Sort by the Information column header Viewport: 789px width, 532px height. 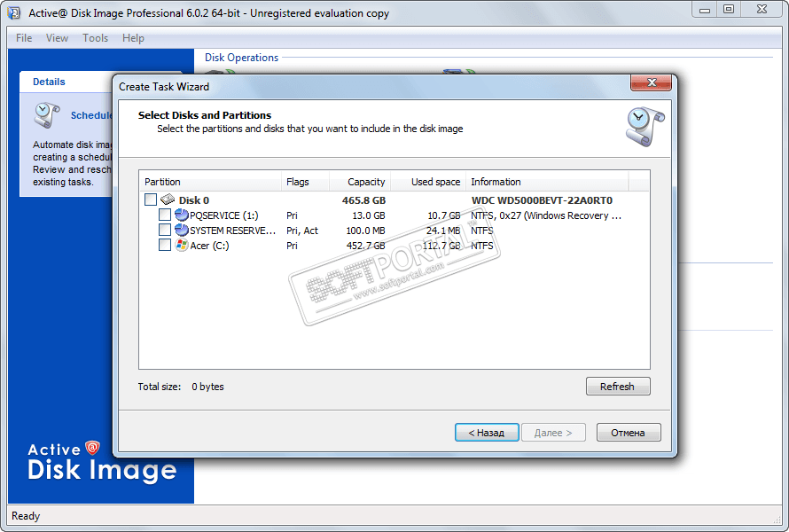coord(547,182)
